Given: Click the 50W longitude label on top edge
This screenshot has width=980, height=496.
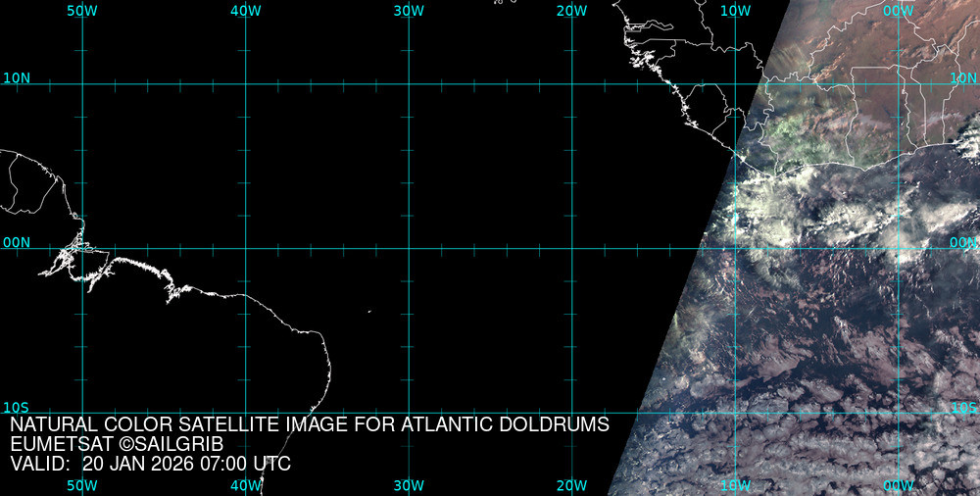Looking at the screenshot, I should 82,11.
